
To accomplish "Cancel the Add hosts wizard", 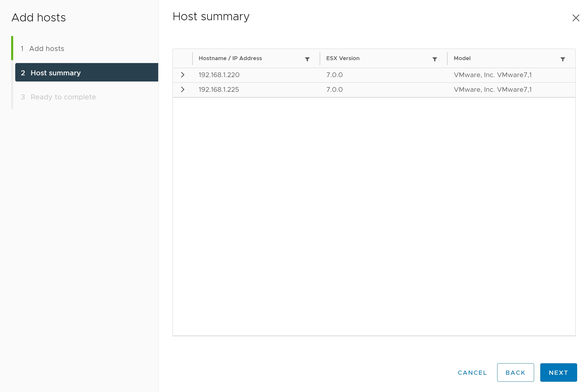I will coord(472,372).
